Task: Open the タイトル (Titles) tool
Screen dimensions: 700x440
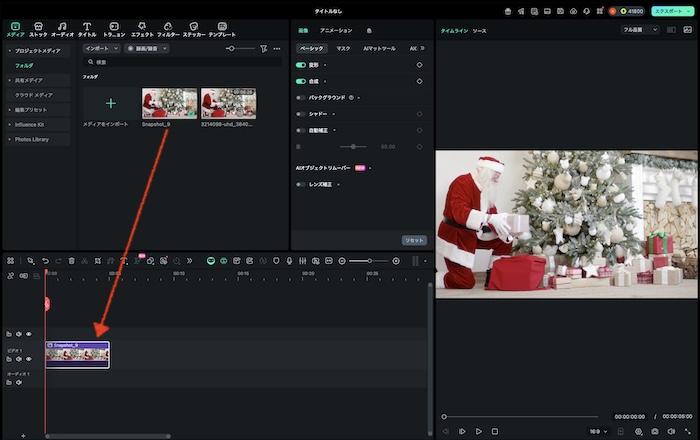Action: pos(87,28)
